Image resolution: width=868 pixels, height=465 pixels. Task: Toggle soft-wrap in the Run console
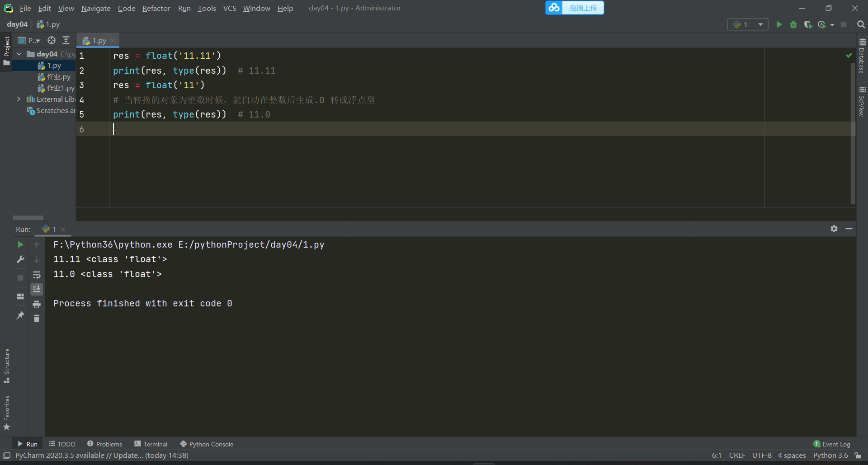(x=37, y=275)
